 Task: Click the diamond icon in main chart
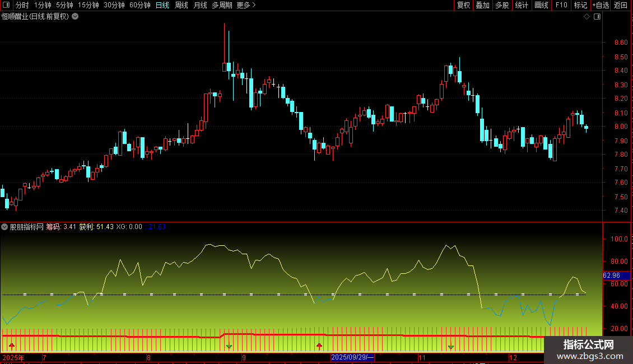click(x=587, y=17)
